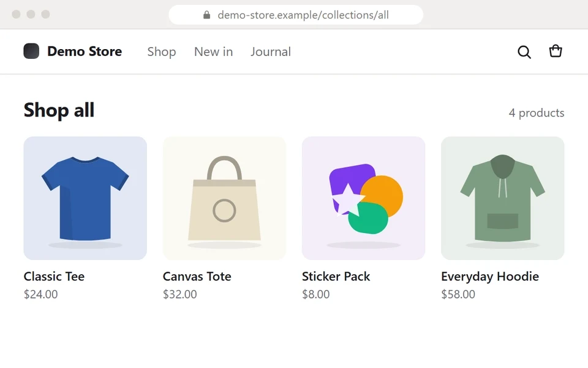This screenshot has height=368, width=588.
Task: Click the Shop all heading
Action: click(x=59, y=110)
